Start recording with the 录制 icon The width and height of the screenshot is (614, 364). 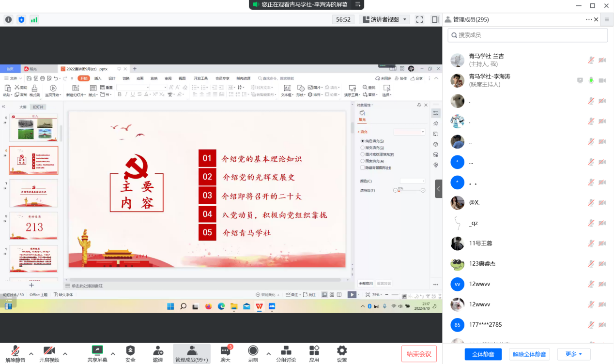point(253,351)
